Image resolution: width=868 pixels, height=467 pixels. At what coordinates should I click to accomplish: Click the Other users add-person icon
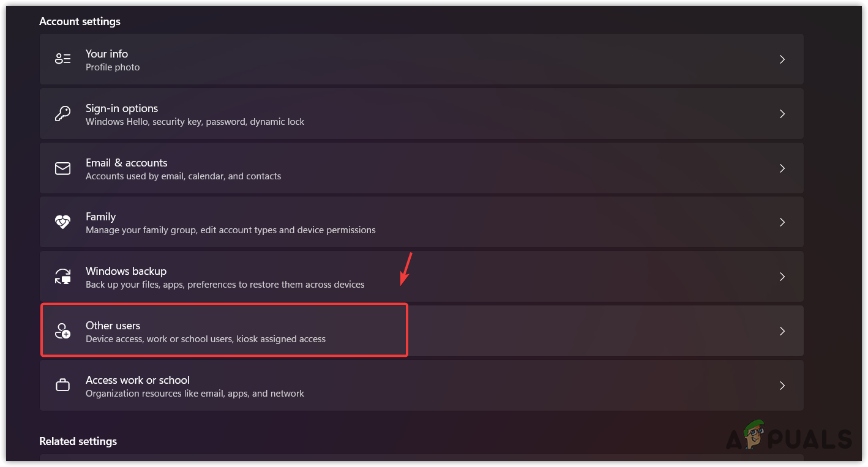[63, 331]
